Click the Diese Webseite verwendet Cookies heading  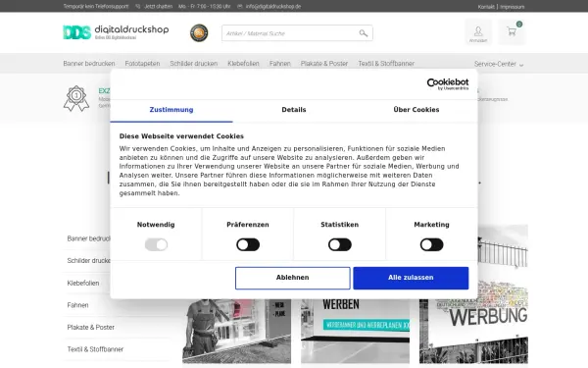click(181, 136)
